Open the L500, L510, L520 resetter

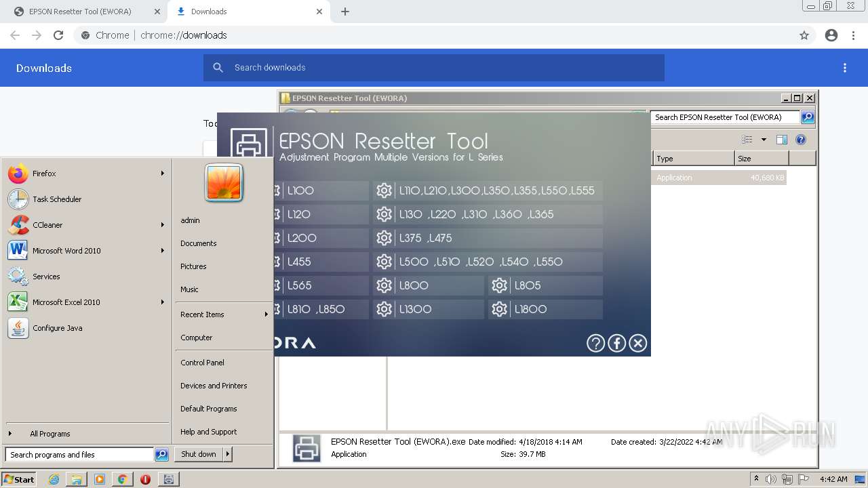(x=488, y=262)
